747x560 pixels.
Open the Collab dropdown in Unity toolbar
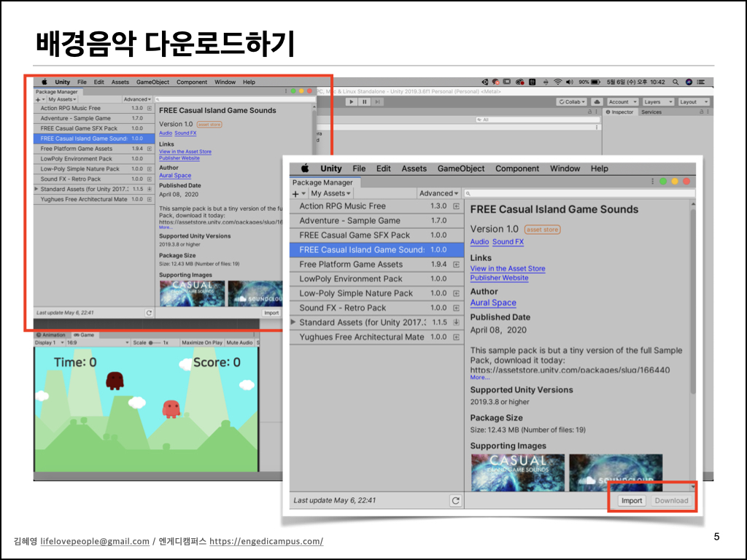pos(572,102)
